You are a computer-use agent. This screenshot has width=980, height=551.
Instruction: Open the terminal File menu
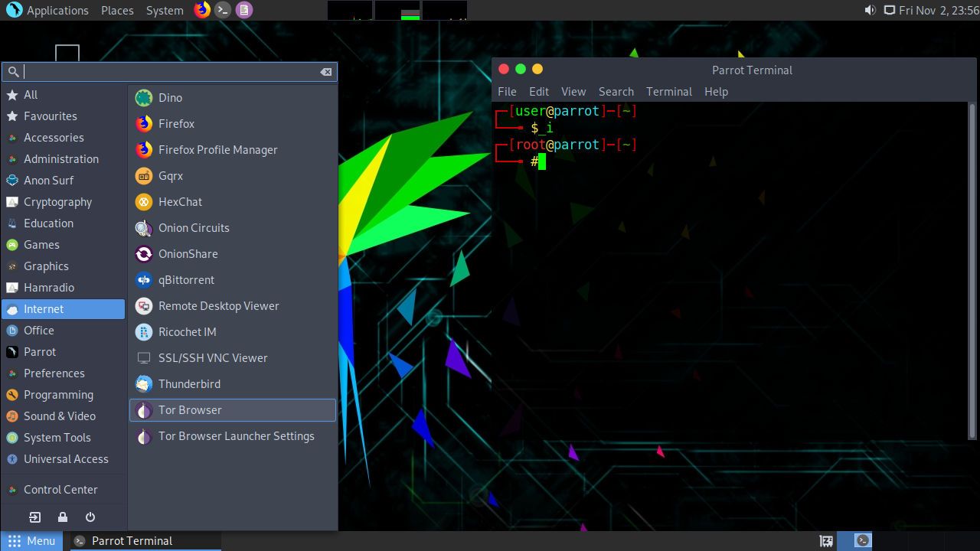point(507,91)
